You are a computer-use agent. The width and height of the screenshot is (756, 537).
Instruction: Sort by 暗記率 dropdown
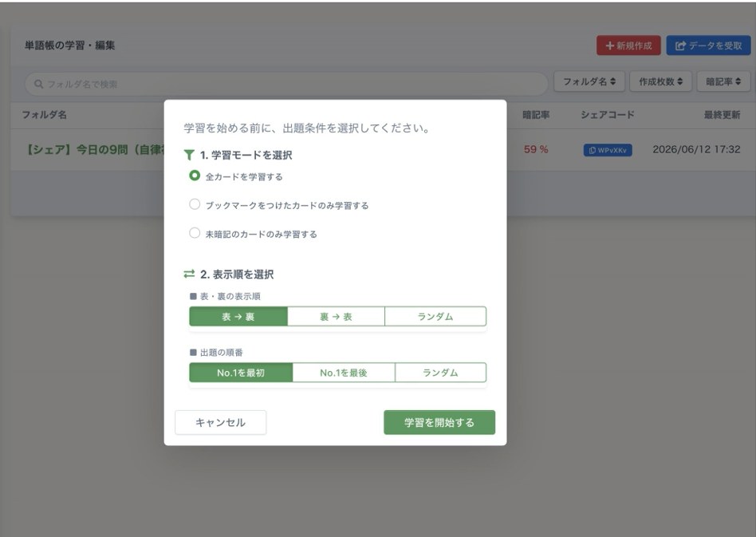[723, 81]
